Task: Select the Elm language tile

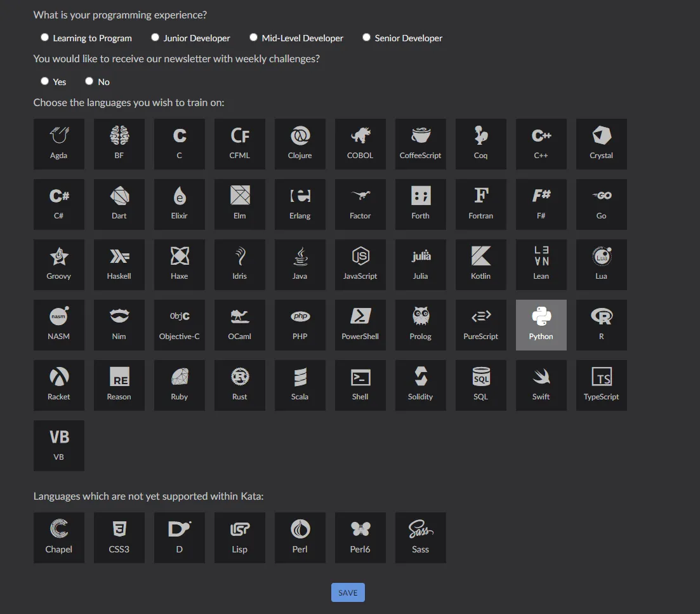Action: pyautogui.click(x=240, y=204)
